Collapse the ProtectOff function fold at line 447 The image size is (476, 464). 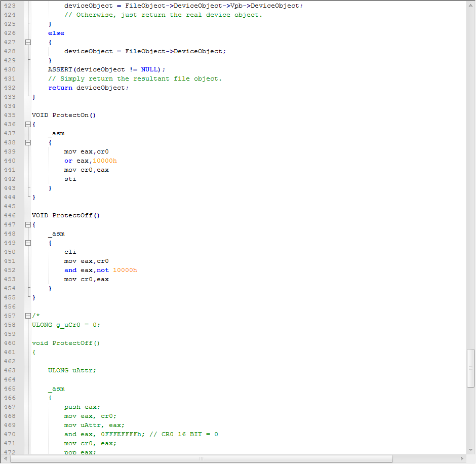(x=28, y=225)
